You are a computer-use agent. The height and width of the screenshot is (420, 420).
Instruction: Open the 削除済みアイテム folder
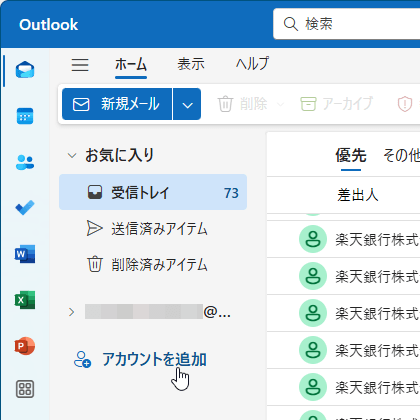click(153, 265)
